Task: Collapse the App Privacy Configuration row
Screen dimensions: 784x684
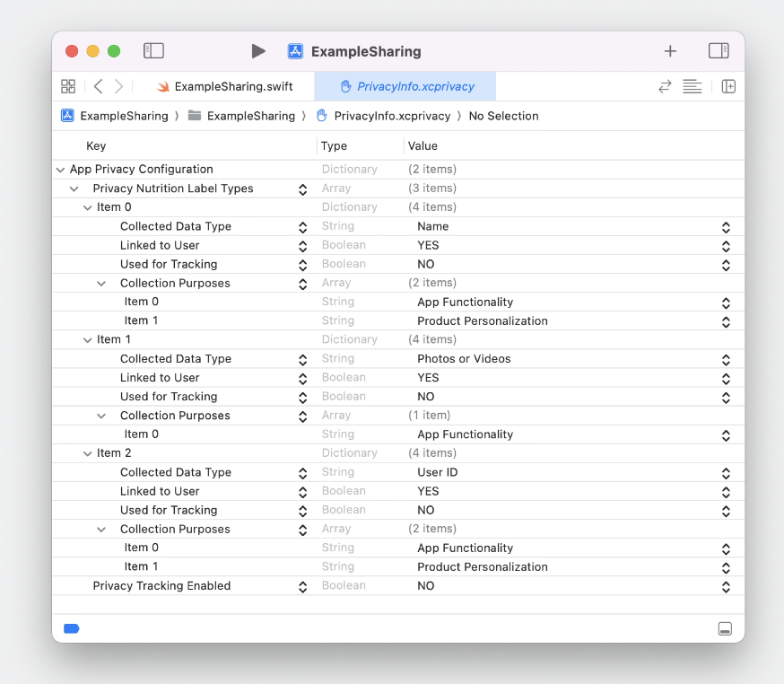Action: pos(60,170)
